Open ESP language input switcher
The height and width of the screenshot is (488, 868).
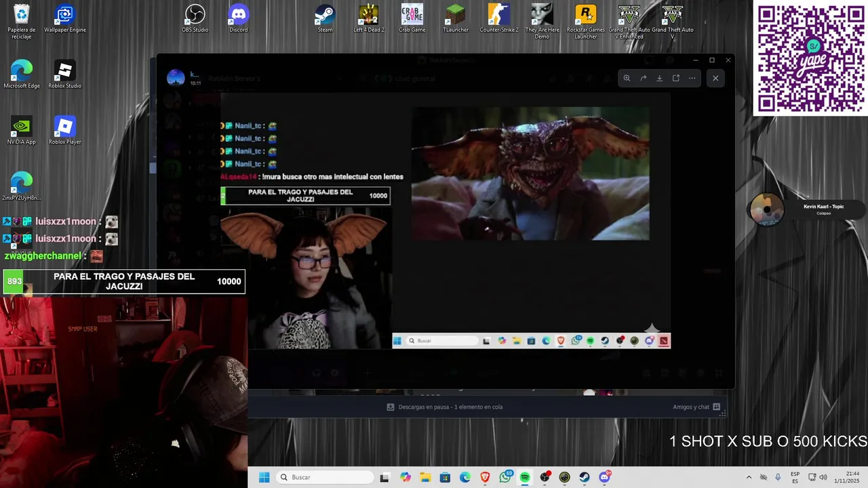795,477
